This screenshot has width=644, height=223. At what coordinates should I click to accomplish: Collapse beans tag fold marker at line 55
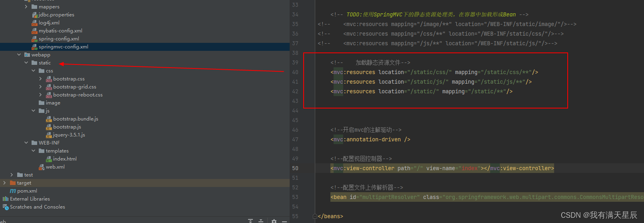point(315,216)
